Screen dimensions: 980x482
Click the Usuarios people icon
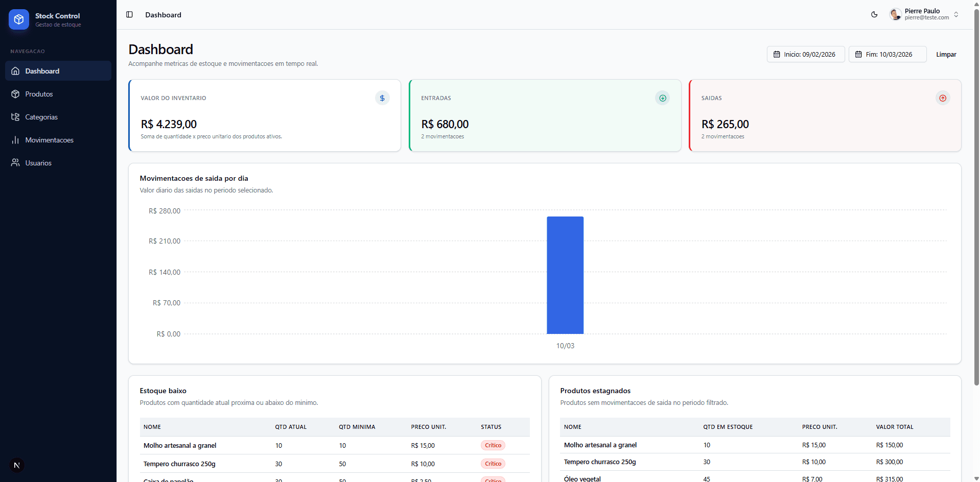(x=15, y=163)
